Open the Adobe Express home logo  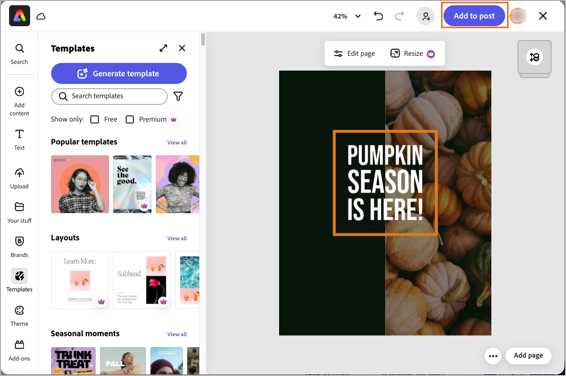(x=19, y=16)
